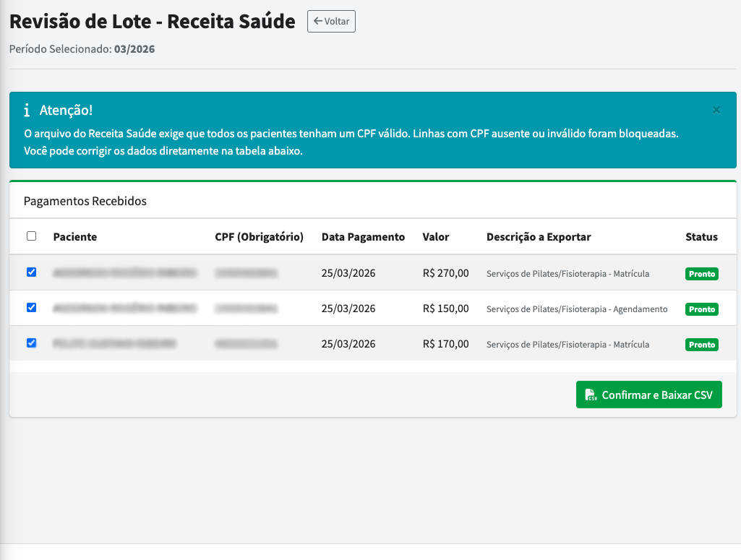This screenshot has height=560, width=741.
Task: Click the Status column header
Action: [x=702, y=236]
